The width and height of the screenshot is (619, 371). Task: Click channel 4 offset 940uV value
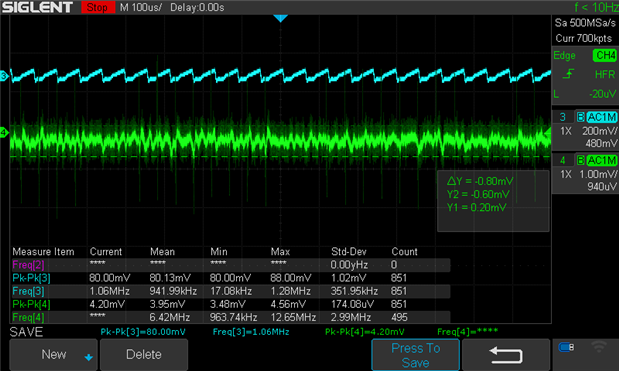pyautogui.click(x=601, y=186)
